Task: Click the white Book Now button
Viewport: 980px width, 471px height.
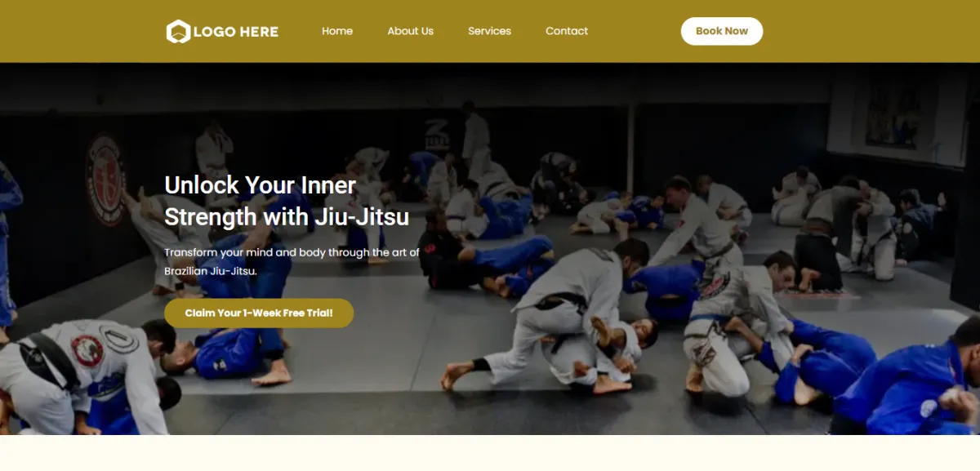Action: (x=722, y=31)
